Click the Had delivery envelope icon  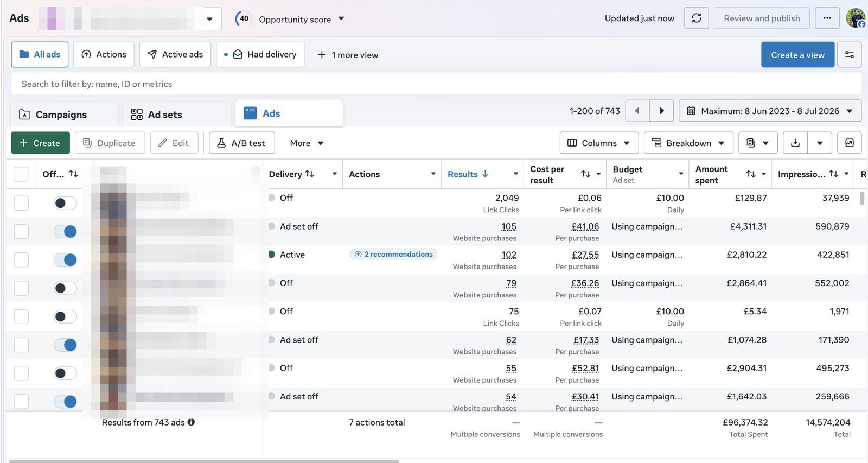tap(238, 54)
